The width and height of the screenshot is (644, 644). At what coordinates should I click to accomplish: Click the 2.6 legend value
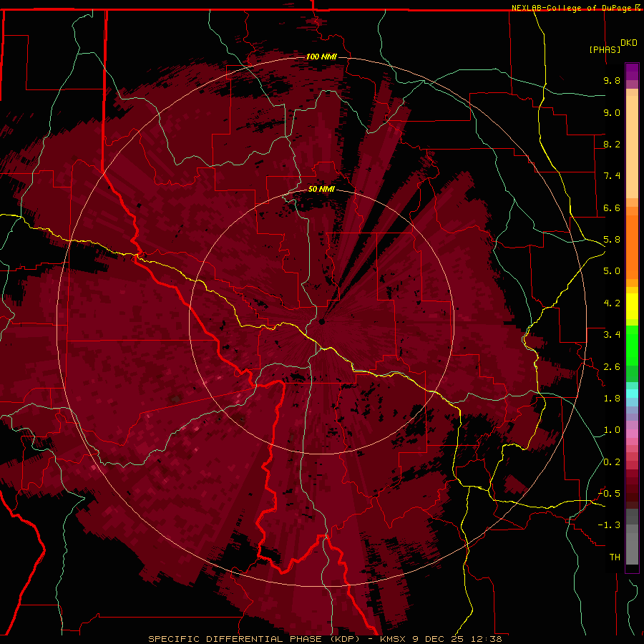coord(612,367)
